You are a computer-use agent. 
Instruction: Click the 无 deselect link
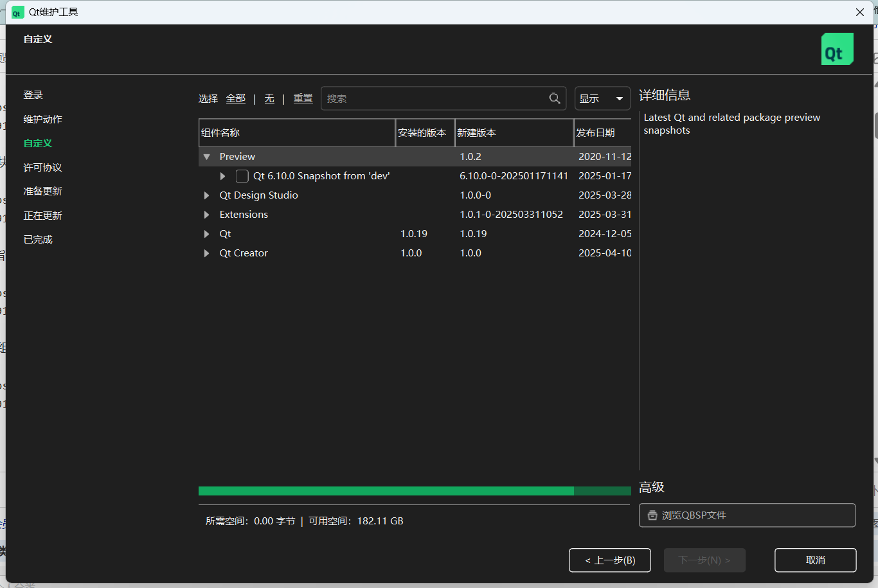(269, 98)
